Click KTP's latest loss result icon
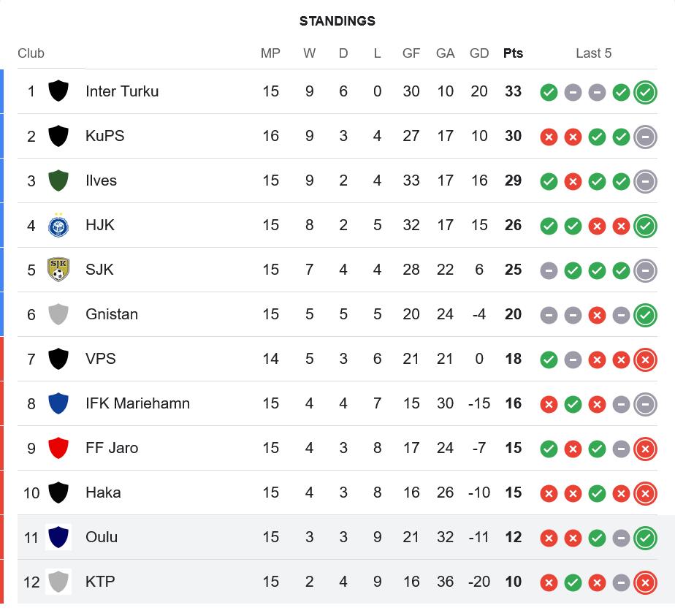Screen dimensions: 675x616 [x=644, y=582]
